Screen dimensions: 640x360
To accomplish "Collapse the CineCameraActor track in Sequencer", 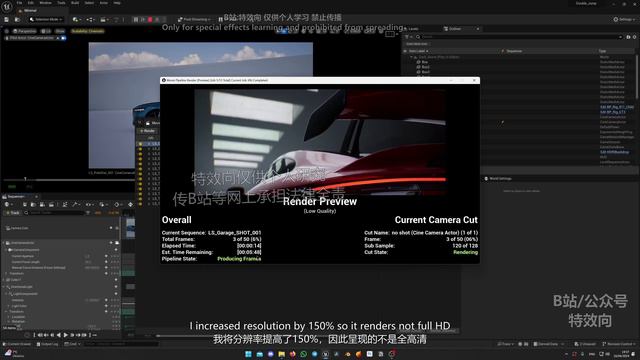I will pos(4,243).
